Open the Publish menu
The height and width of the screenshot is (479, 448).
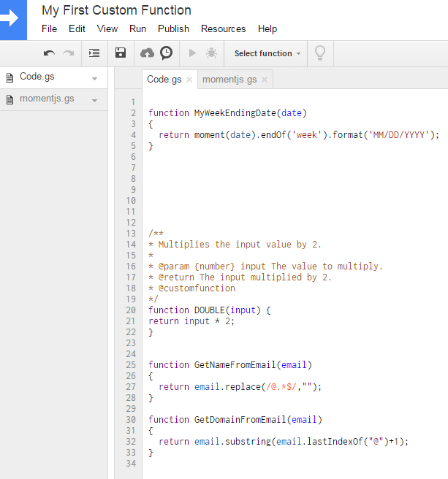tap(173, 29)
